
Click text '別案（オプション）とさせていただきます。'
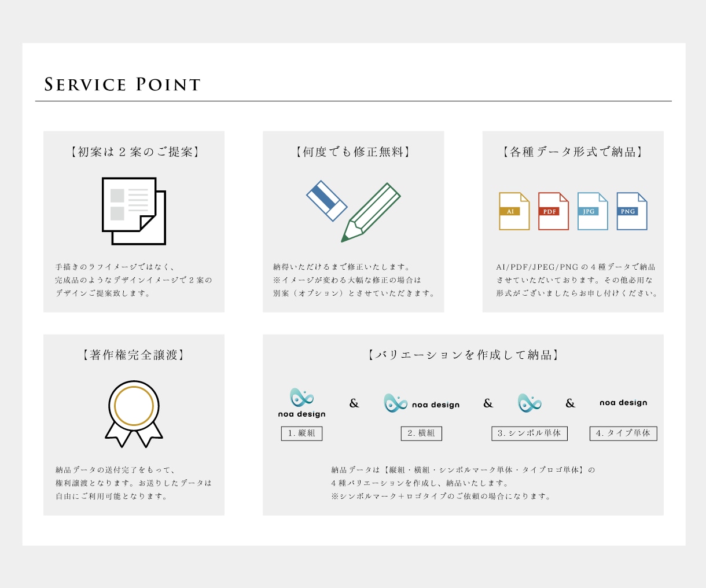click(x=355, y=293)
